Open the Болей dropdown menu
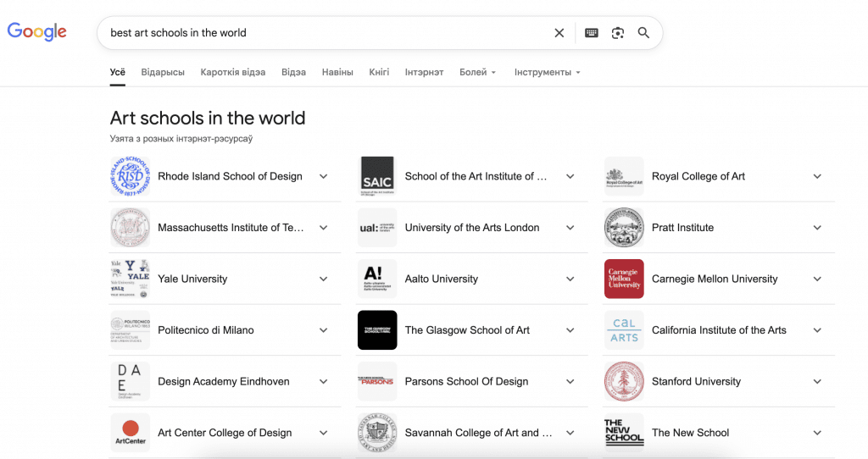The image size is (868, 459). pyautogui.click(x=478, y=73)
